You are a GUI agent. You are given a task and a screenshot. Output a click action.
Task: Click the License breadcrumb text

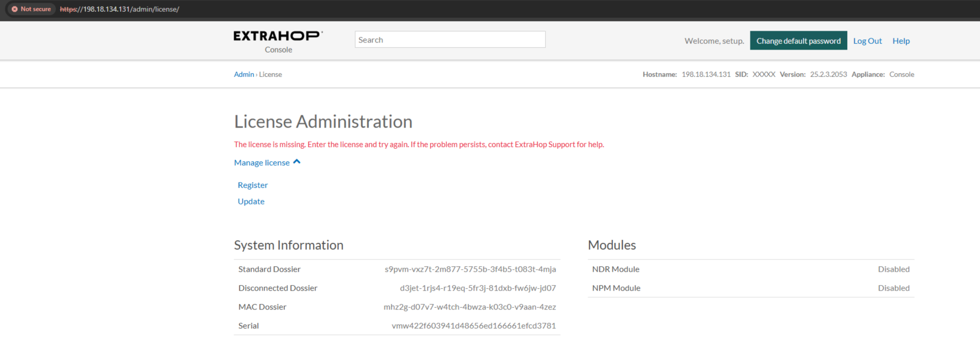[x=270, y=74]
